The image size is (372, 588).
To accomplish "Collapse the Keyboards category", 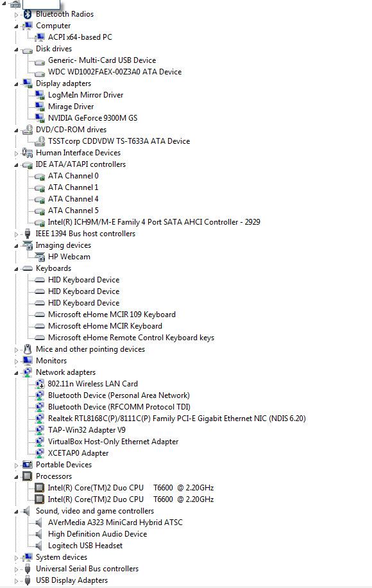I will (16, 269).
